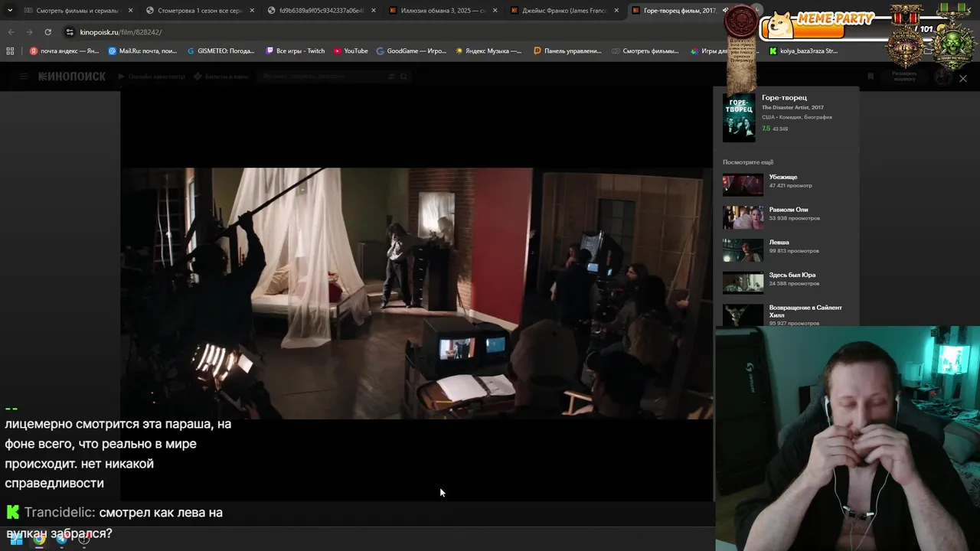Open the YouTube bookmark
This screenshot has height=551, width=980.
click(351, 51)
